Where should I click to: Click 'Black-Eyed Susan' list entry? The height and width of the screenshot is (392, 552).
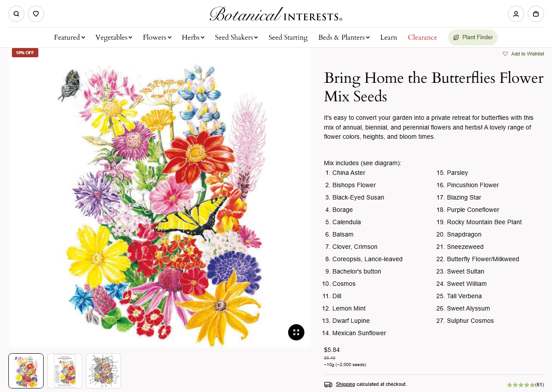pos(358,197)
